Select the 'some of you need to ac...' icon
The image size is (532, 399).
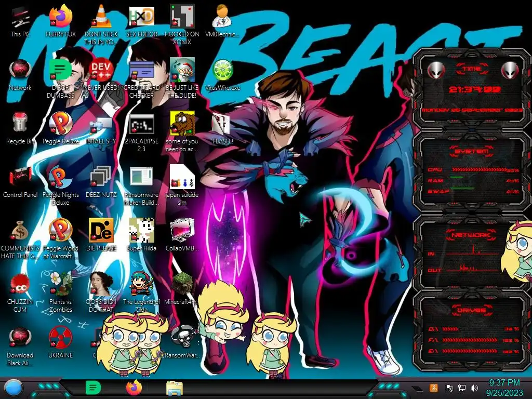coord(182,124)
